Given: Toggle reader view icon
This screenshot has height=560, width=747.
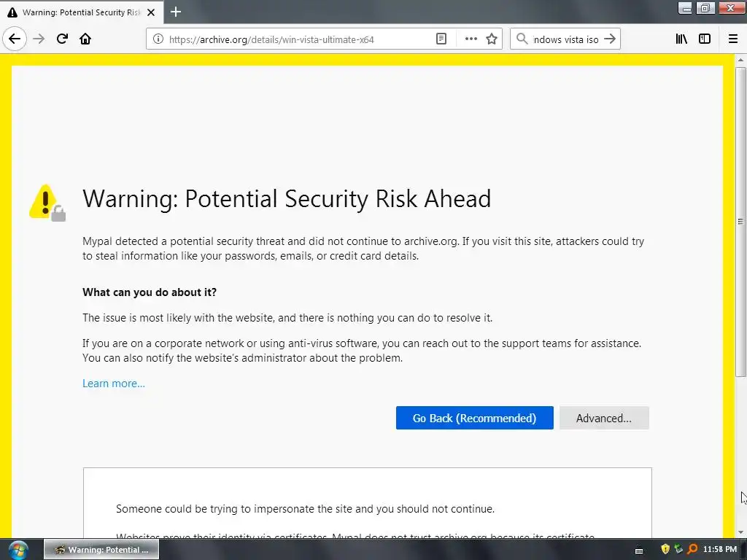Looking at the screenshot, I should pyautogui.click(x=441, y=39).
